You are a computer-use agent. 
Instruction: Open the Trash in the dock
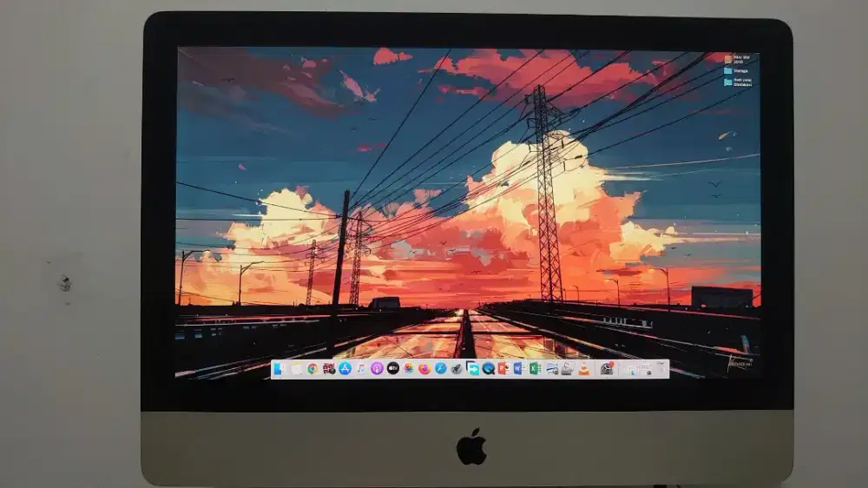point(662,368)
